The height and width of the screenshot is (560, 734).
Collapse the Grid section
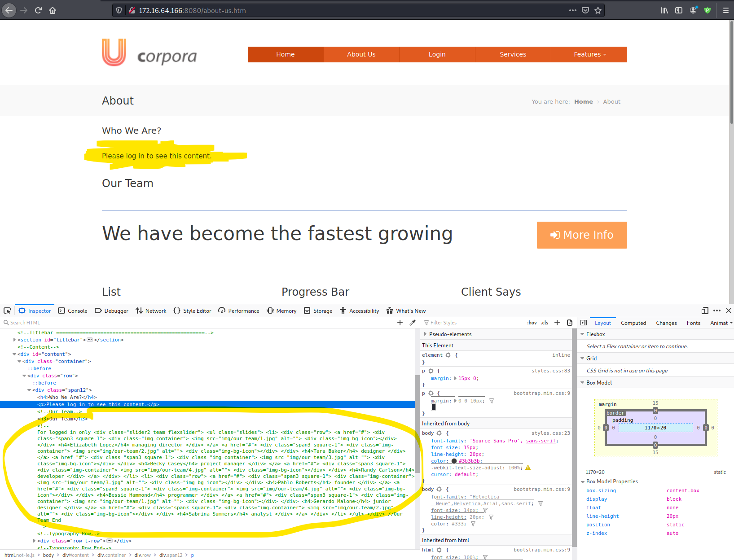click(x=582, y=358)
